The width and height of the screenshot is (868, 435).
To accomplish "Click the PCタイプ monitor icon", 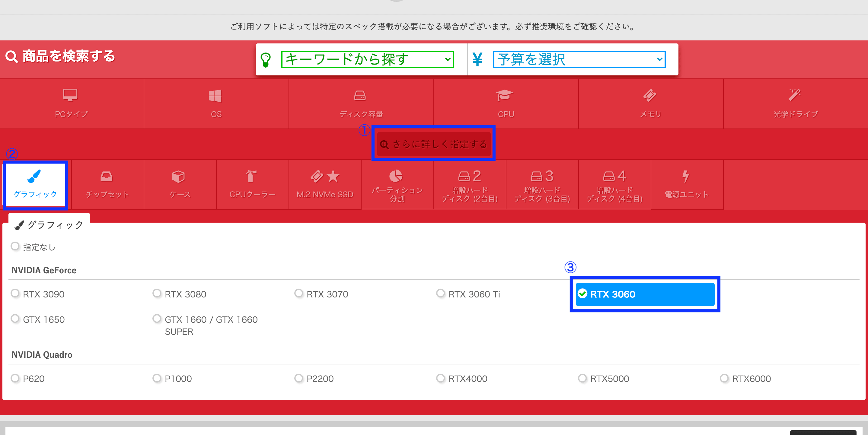I will pyautogui.click(x=70, y=95).
